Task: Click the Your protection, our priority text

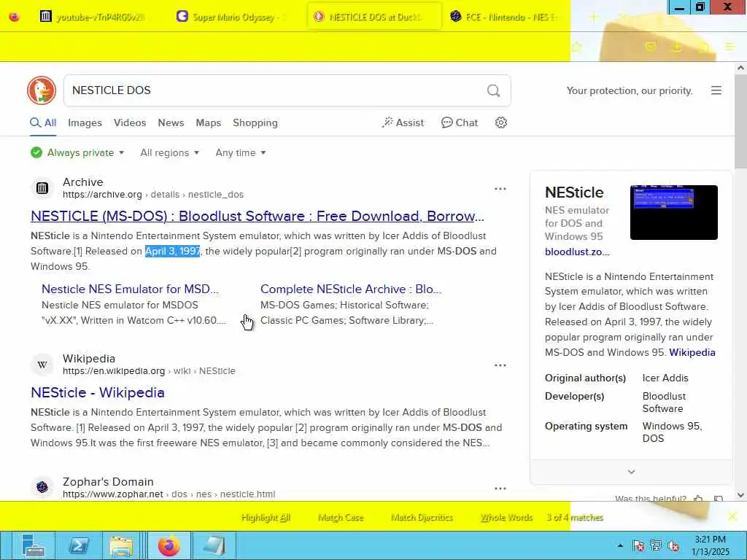Action: coord(630,90)
